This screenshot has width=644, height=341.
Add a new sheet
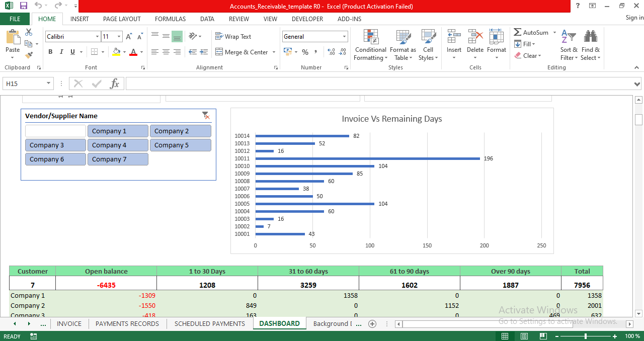pos(372,324)
